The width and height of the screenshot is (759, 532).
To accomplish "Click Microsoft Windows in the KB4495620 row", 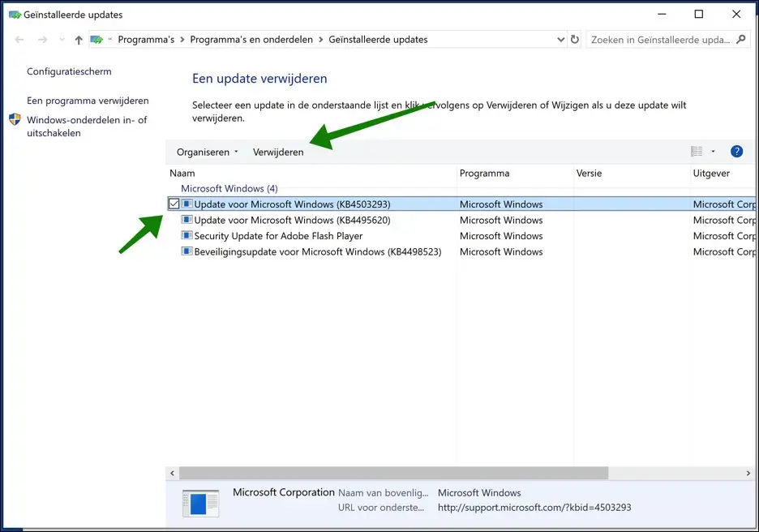I will click(x=501, y=221).
